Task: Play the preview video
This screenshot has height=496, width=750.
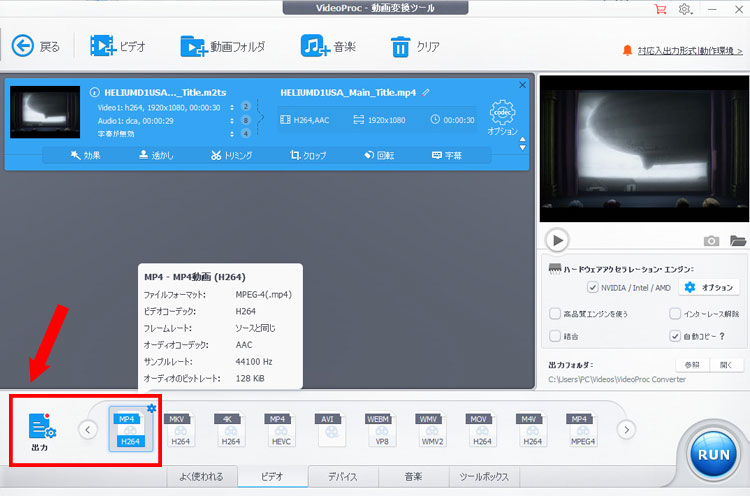Action: click(557, 240)
